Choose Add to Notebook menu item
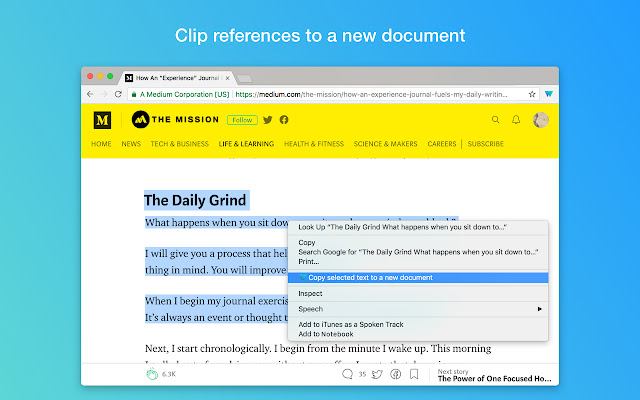Screen dimensions: 640x400 pos(418,334)
